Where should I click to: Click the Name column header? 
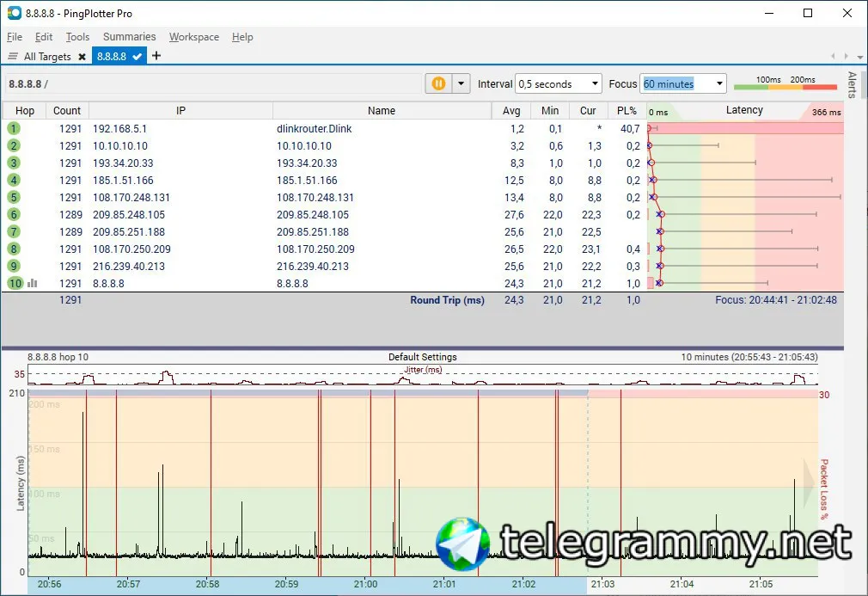[x=382, y=111]
